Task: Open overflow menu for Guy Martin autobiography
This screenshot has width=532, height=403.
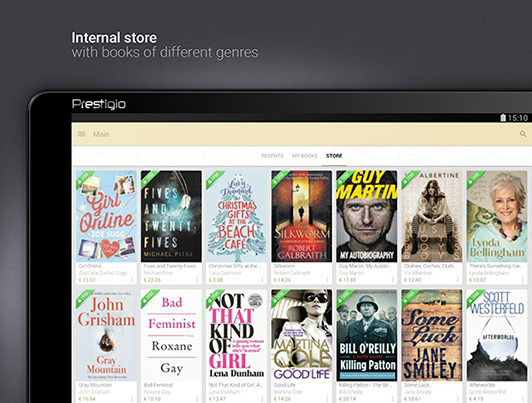Action: [x=393, y=280]
